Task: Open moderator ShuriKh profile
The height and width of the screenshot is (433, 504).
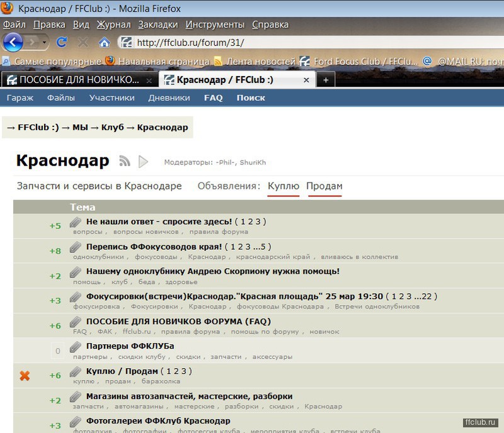Action: click(x=253, y=162)
